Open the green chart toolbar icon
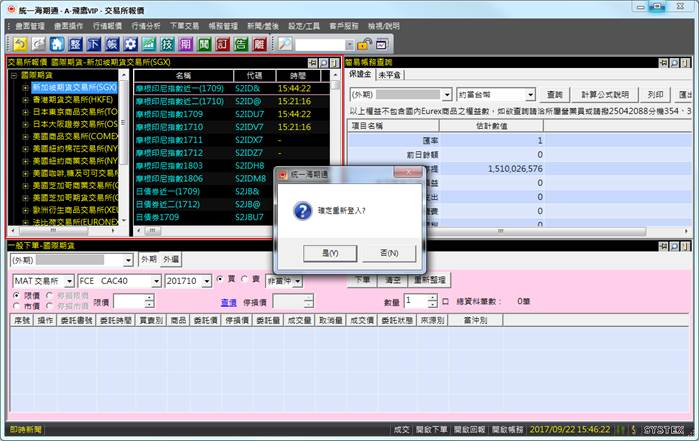Image resolution: width=699 pixels, height=441 pixels. [x=149, y=44]
